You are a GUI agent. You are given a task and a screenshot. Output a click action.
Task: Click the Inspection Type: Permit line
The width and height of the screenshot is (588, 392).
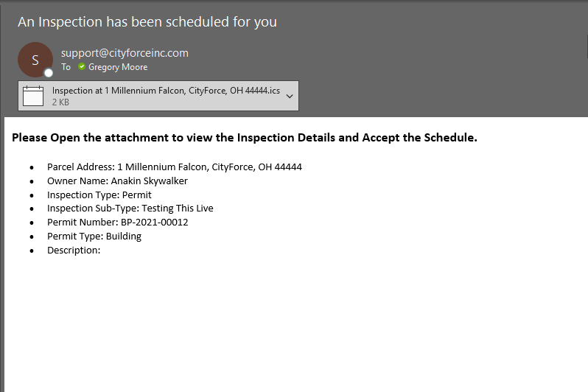[99, 195]
